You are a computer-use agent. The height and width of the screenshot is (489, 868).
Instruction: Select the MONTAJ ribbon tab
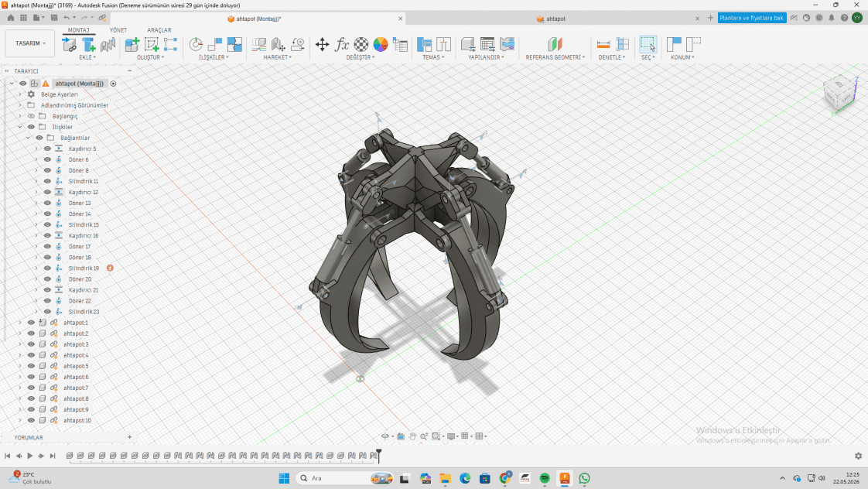point(79,30)
